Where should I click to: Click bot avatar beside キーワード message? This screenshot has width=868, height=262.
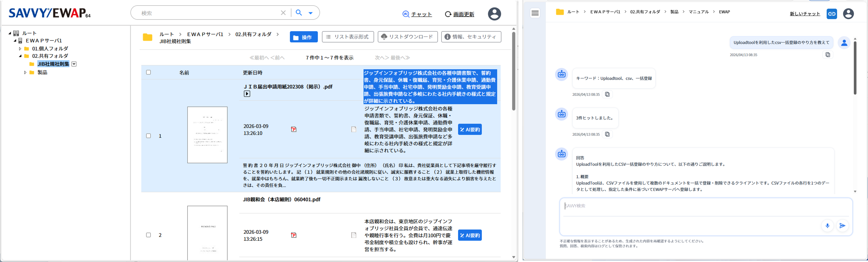561,75
